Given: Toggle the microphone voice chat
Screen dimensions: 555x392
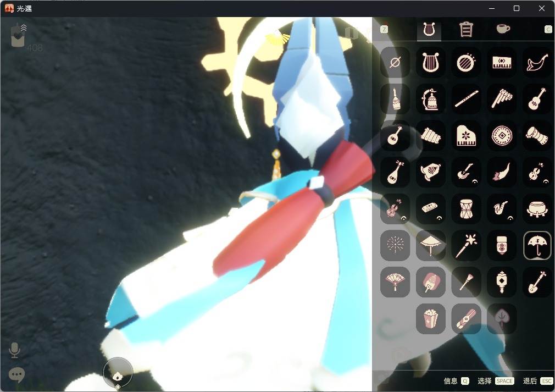Looking at the screenshot, I should (x=14, y=350).
